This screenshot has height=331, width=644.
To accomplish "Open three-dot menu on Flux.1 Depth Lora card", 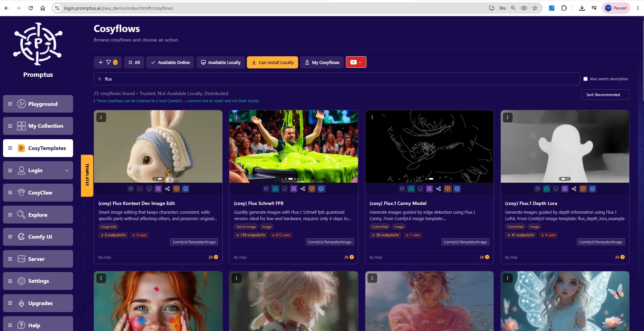I will tap(508, 117).
